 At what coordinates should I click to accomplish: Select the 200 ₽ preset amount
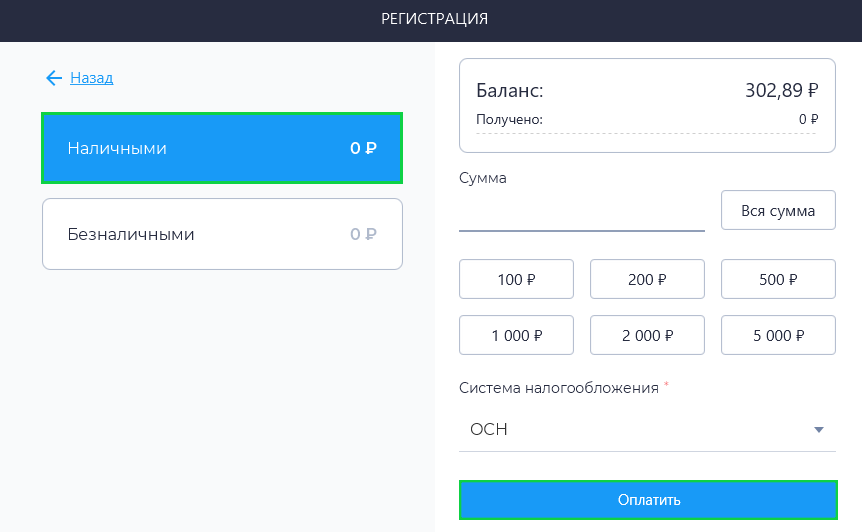click(647, 279)
